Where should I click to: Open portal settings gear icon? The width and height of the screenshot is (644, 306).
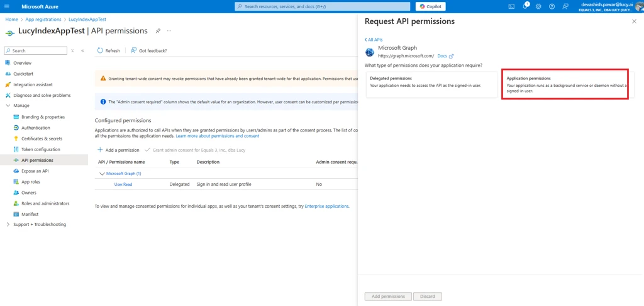coord(538,6)
